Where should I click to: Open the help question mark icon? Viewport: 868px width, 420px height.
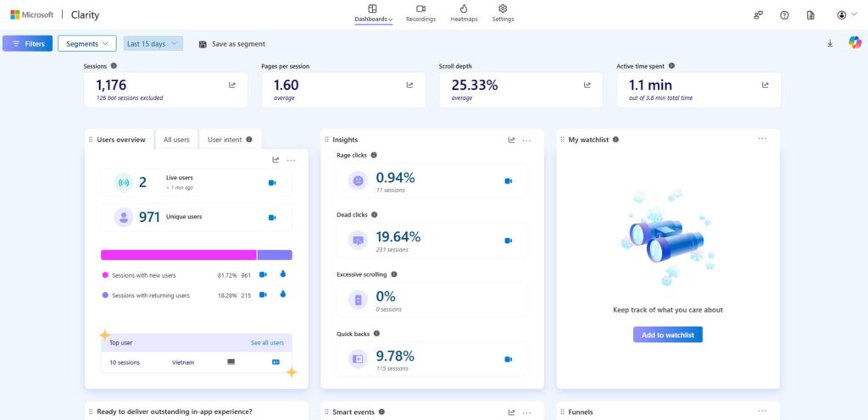[784, 15]
